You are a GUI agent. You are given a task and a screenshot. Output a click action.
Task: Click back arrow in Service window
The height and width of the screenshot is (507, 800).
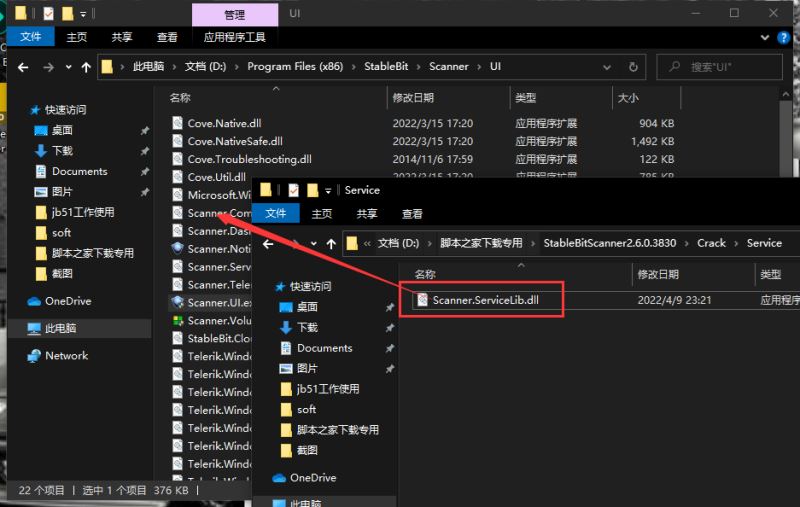[268, 244]
